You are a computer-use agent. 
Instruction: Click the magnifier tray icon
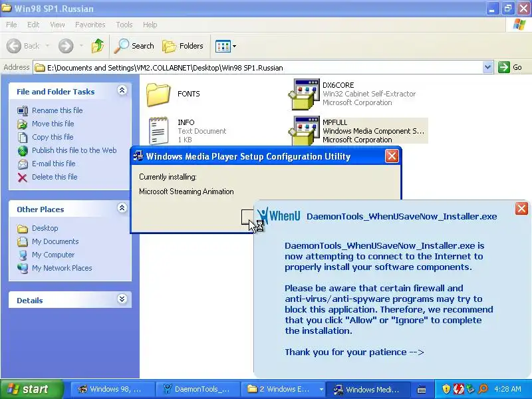tap(483, 389)
